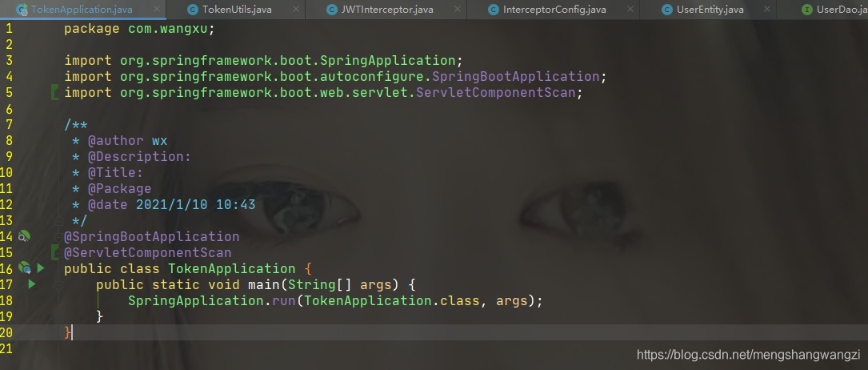Click the @Package comment tag

click(x=119, y=189)
